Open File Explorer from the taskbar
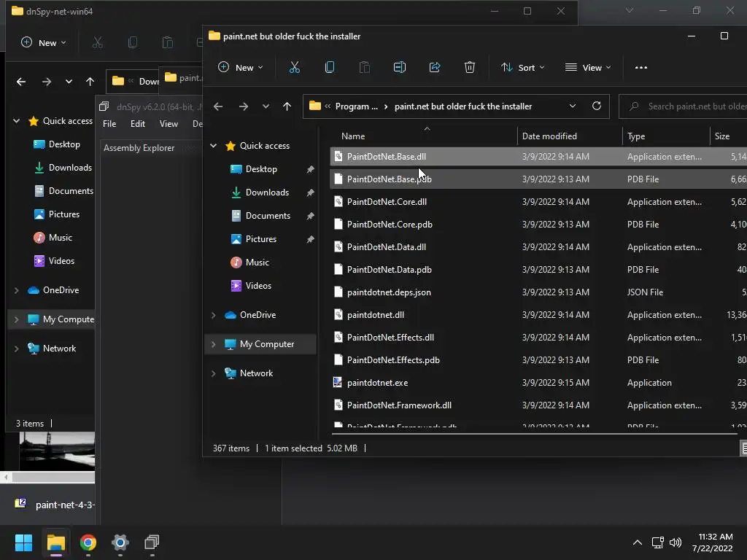Viewport: 747px width, 560px height. point(55,542)
